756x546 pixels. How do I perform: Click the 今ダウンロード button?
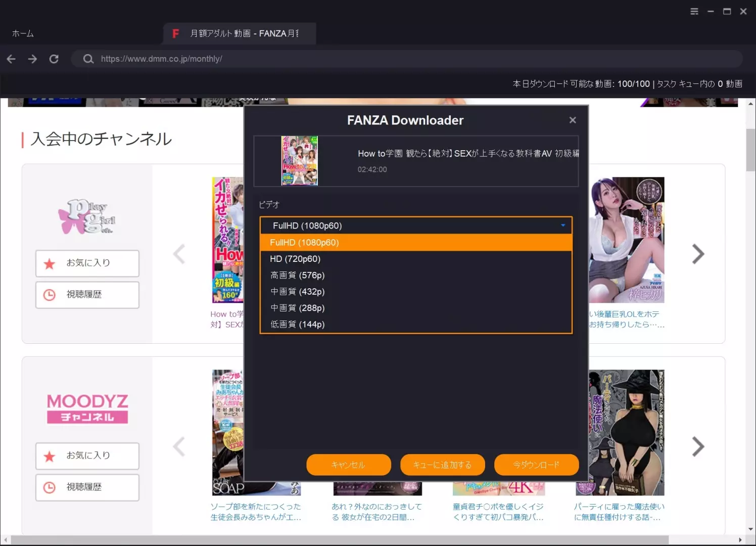pyautogui.click(x=536, y=465)
